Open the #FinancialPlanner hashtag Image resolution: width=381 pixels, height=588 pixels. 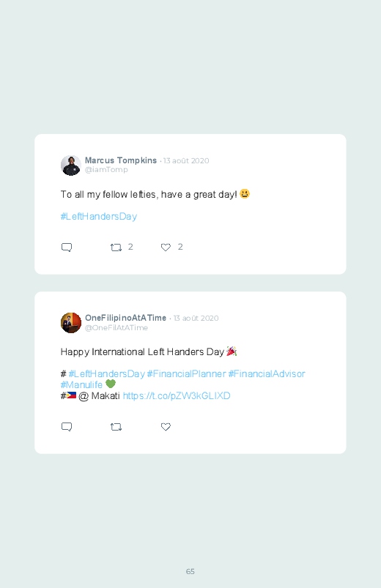187,374
